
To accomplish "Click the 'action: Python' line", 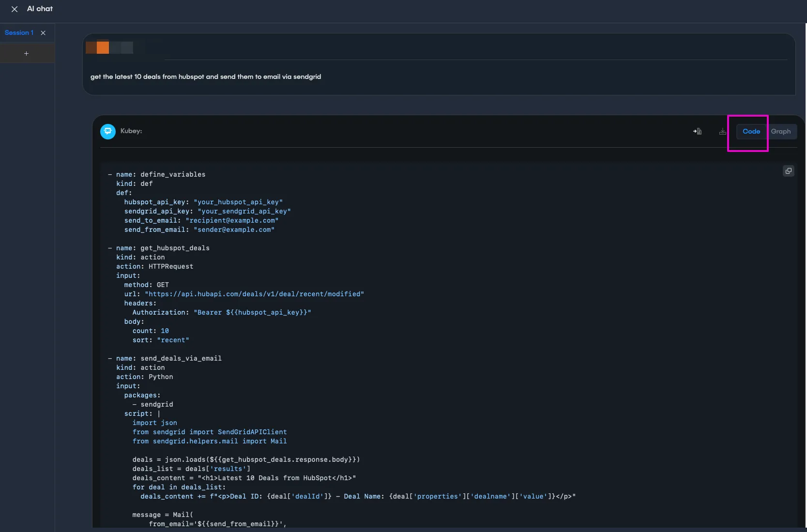I will tap(145, 377).
